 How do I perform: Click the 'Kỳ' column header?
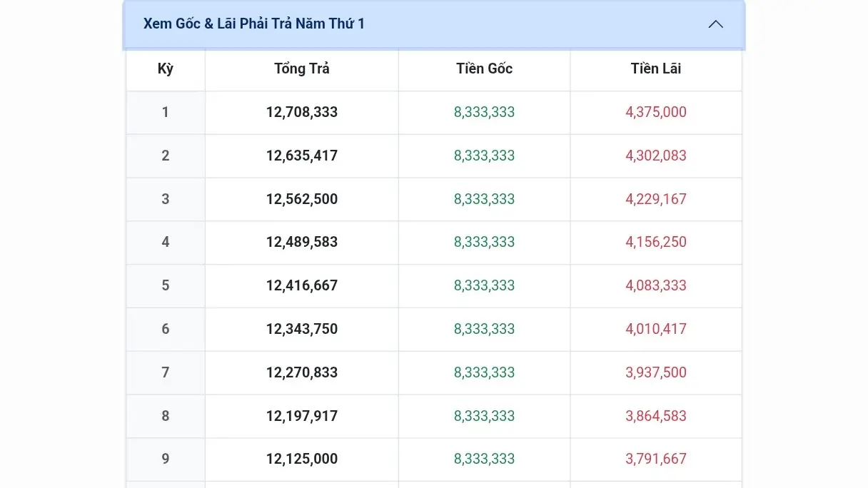click(166, 69)
